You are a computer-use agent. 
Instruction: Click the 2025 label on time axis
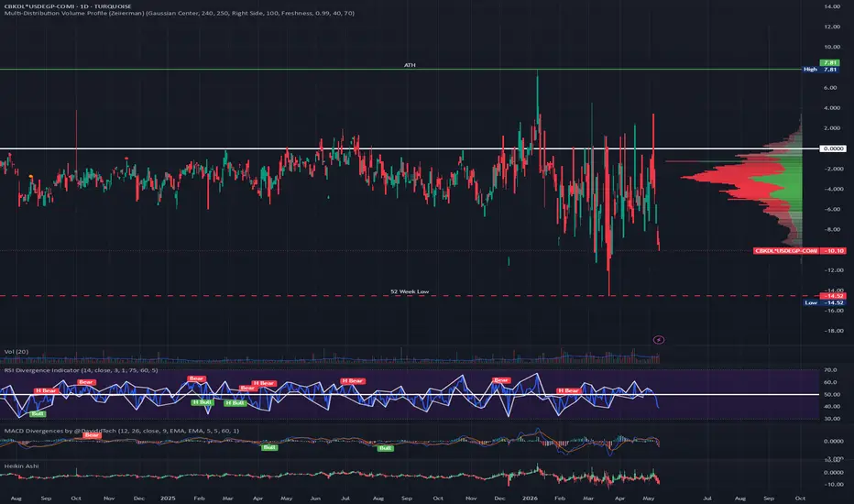tap(168, 498)
